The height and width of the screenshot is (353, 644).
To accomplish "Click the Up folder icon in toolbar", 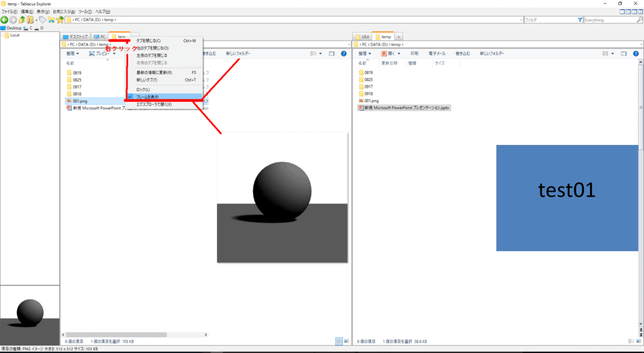I will (23, 20).
